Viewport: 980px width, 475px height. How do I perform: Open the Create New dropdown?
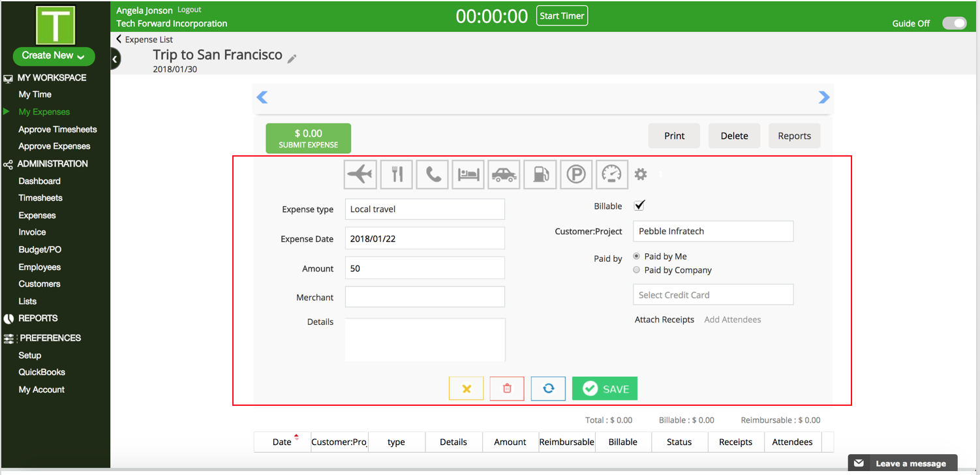(54, 56)
